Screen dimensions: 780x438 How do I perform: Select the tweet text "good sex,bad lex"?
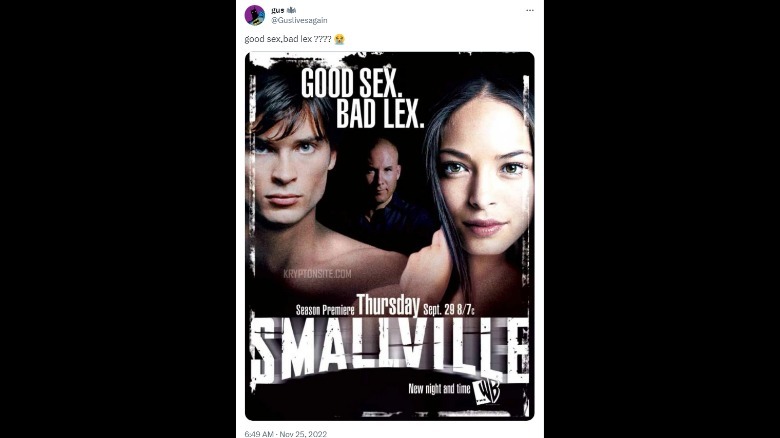278,39
